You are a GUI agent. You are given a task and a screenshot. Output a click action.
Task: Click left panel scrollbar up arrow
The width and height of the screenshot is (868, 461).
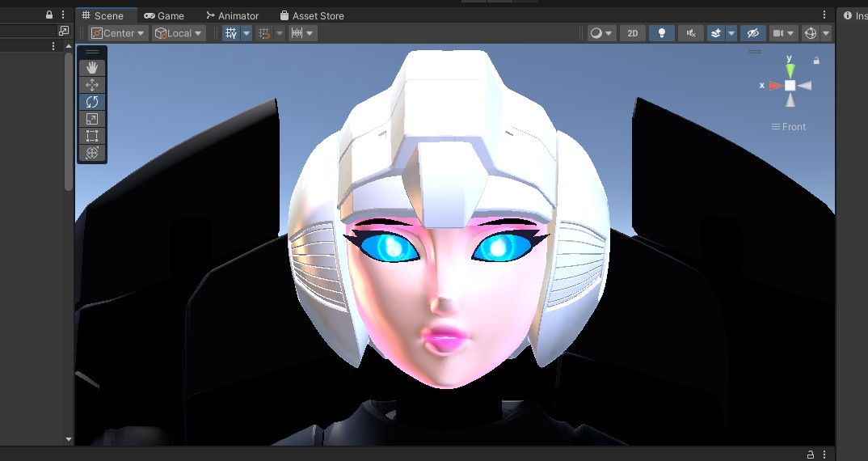point(69,47)
